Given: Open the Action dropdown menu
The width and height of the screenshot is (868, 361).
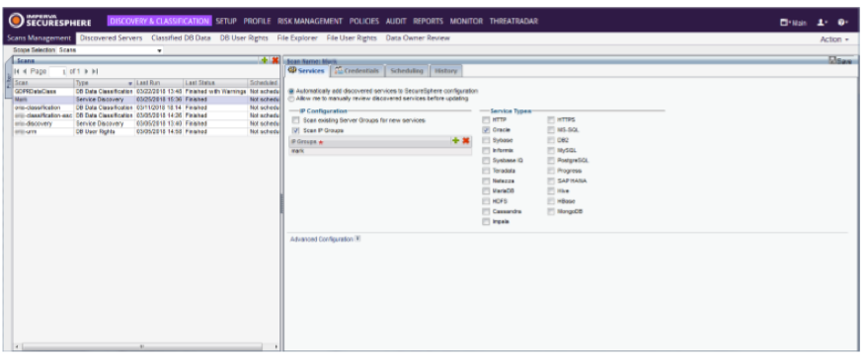Looking at the screenshot, I should pyautogui.click(x=834, y=39).
